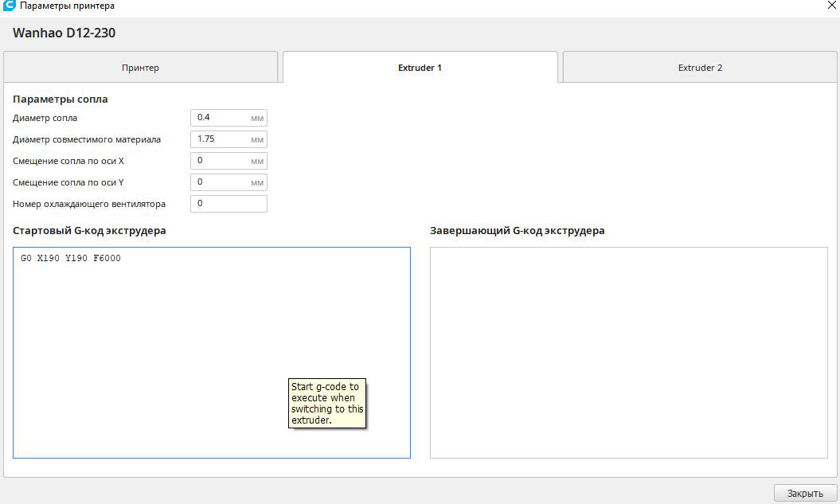The image size is (840, 504).
Task: Click the cooling fan number input field
Action: [x=229, y=204]
